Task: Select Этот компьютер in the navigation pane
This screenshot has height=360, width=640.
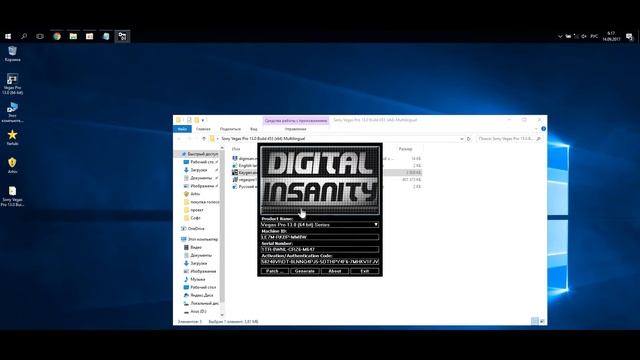Action: [x=199, y=239]
